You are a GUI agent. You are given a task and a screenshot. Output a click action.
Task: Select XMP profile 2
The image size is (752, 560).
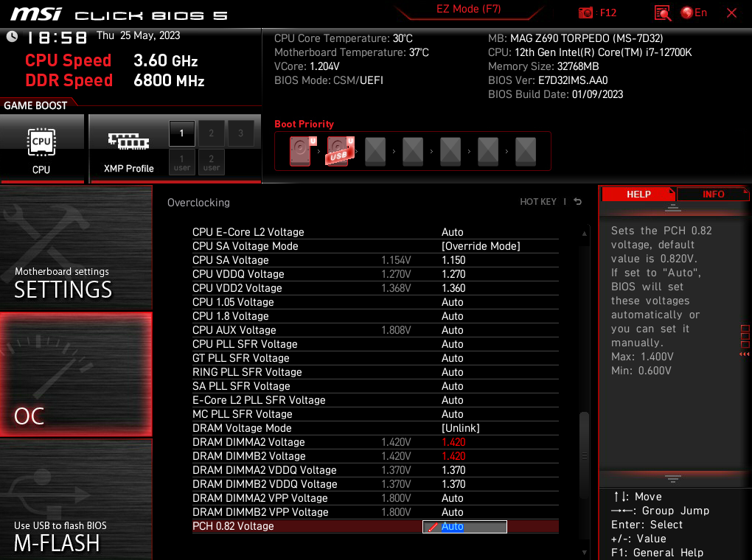tap(211, 133)
